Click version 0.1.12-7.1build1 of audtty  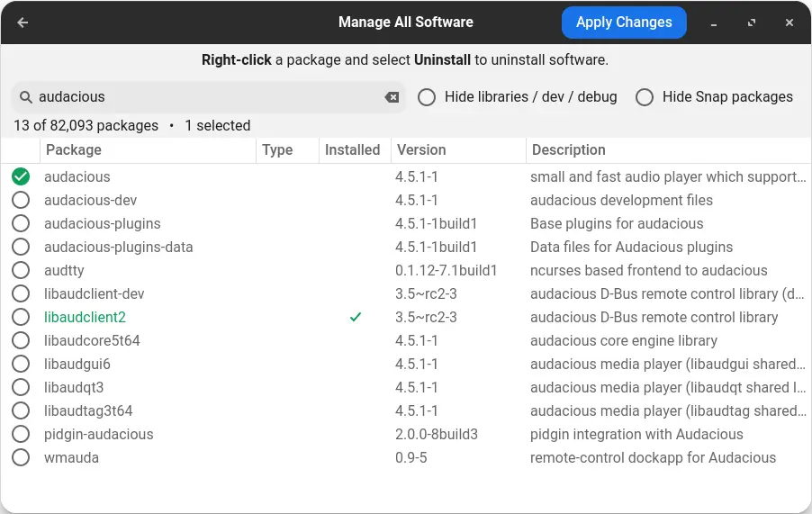[x=446, y=271]
